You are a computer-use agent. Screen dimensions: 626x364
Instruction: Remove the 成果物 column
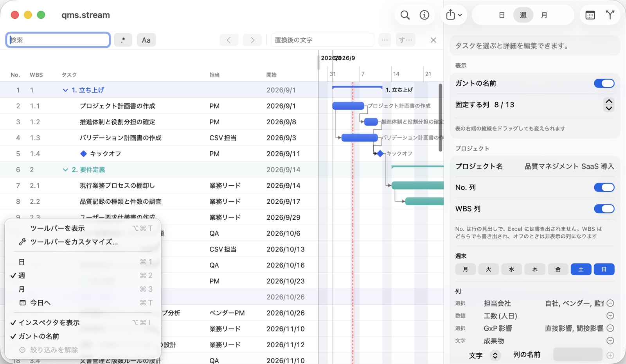tap(610, 341)
